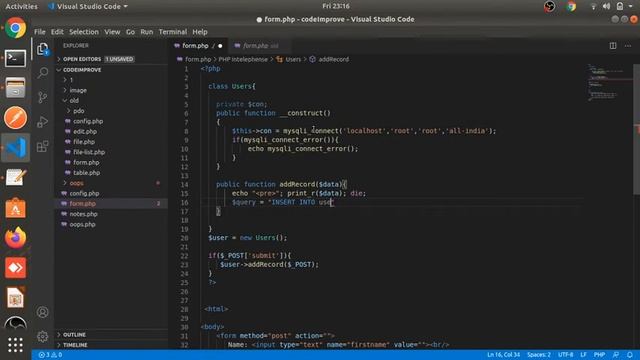This screenshot has width=640, height=360.
Task: Open Ubuntu Software from the dock
Action: (x=16, y=208)
